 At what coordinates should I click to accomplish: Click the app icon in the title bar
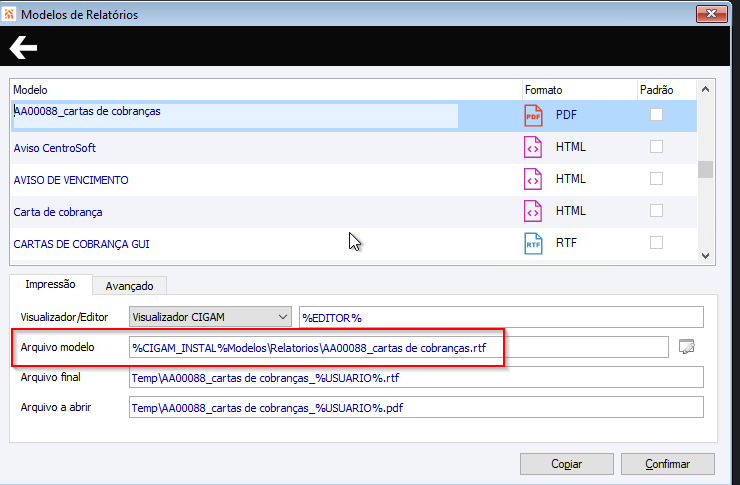point(9,14)
